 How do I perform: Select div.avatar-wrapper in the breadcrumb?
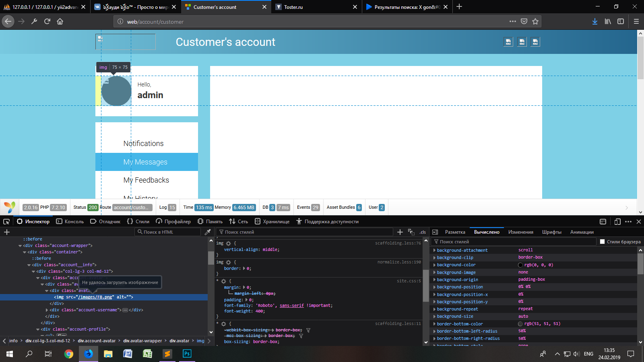click(x=142, y=341)
